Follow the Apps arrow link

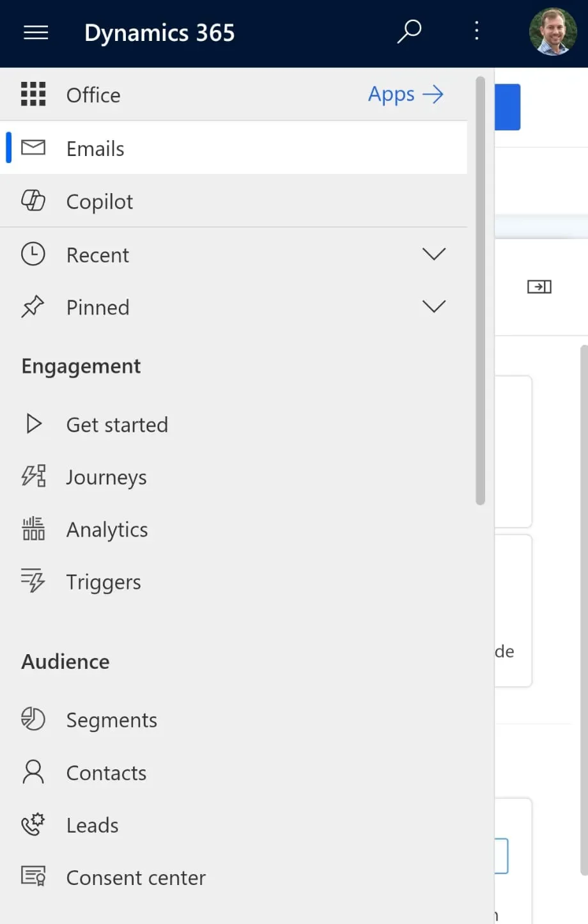(x=405, y=94)
